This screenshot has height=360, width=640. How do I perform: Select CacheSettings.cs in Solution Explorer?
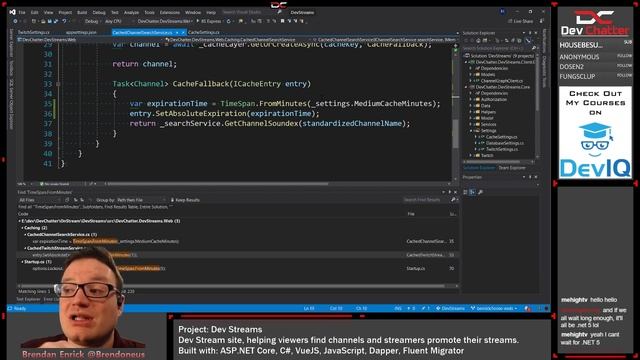(x=502, y=137)
